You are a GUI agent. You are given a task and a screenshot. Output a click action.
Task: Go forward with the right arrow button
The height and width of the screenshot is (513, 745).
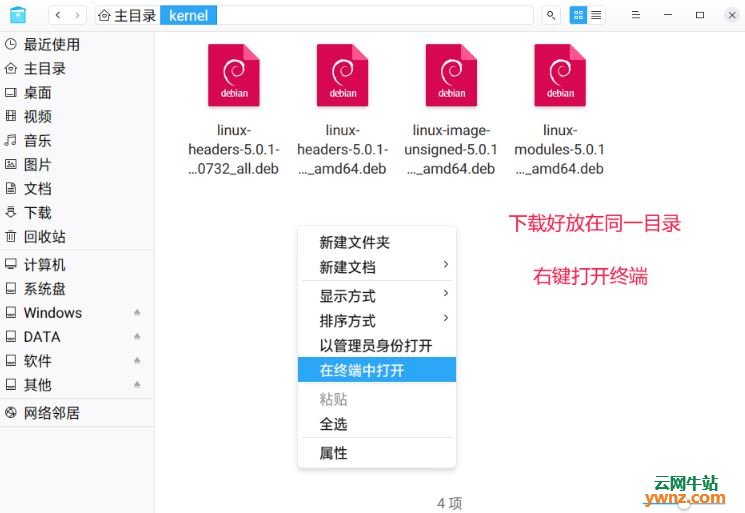(77, 15)
